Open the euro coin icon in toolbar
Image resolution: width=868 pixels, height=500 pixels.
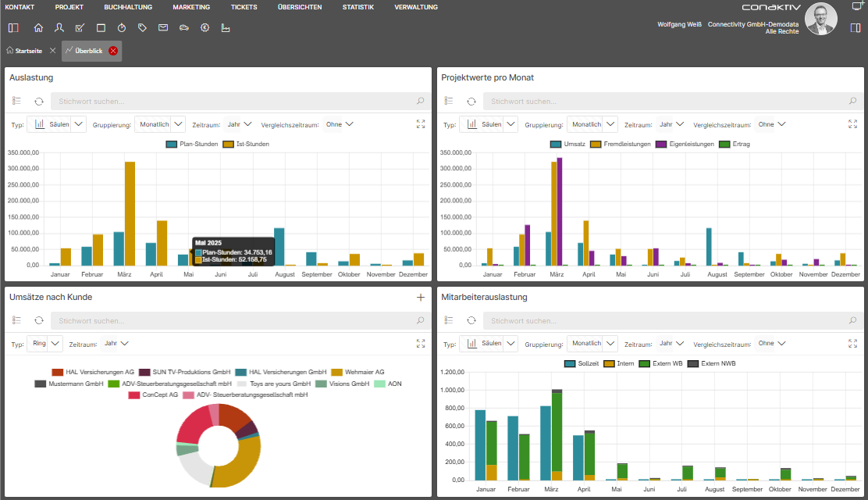(x=205, y=28)
